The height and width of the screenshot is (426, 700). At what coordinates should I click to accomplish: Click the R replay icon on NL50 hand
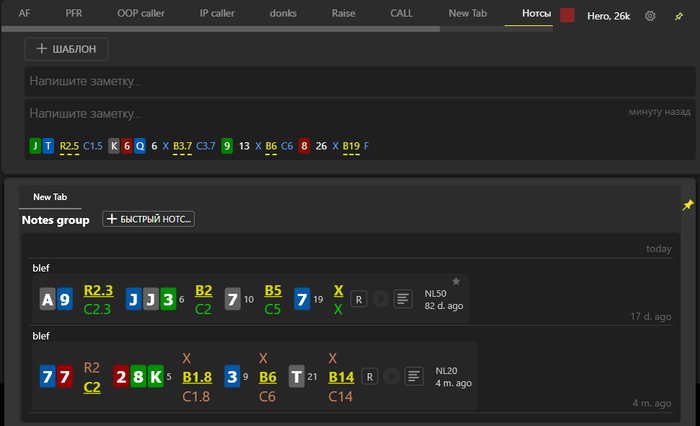coord(359,298)
